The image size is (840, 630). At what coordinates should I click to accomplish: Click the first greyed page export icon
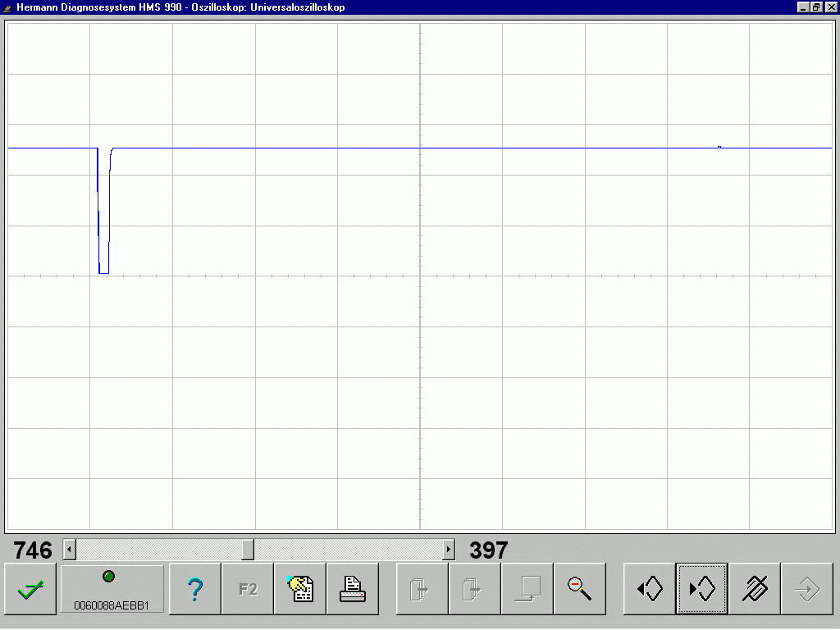[422, 589]
